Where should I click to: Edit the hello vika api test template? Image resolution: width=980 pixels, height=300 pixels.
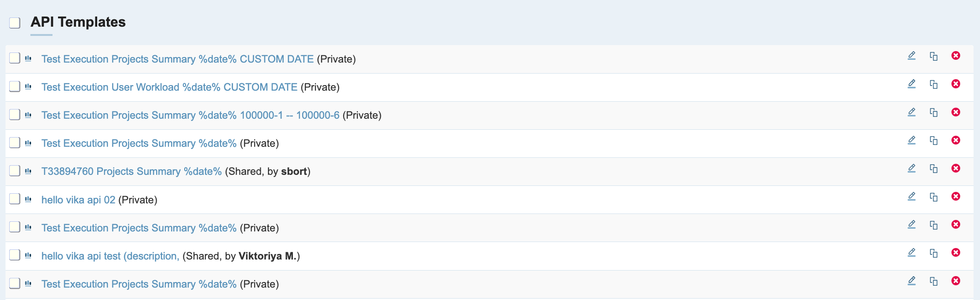[911, 253]
